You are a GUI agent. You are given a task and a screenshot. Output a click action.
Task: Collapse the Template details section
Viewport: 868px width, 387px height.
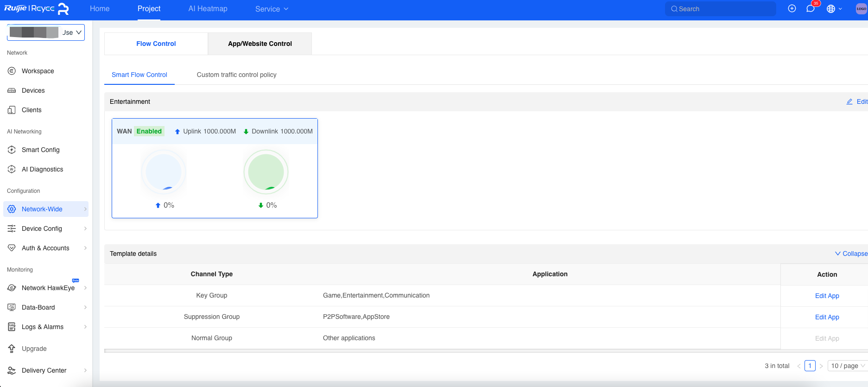pos(851,254)
